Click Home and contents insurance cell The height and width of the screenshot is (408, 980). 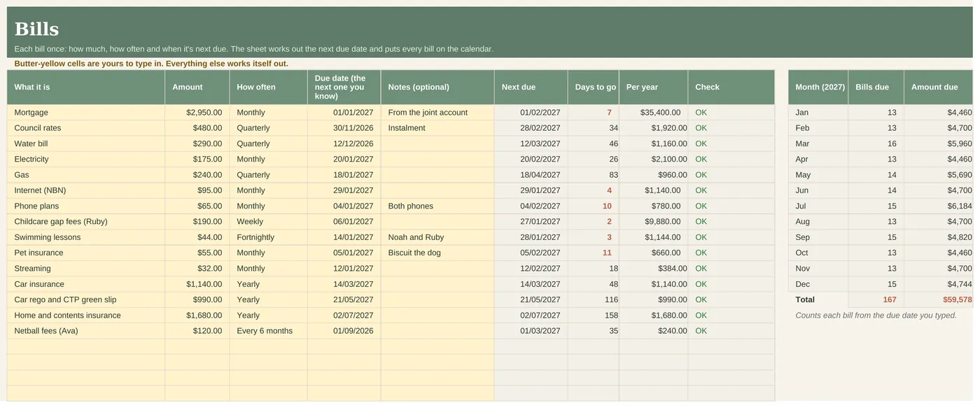pos(86,316)
